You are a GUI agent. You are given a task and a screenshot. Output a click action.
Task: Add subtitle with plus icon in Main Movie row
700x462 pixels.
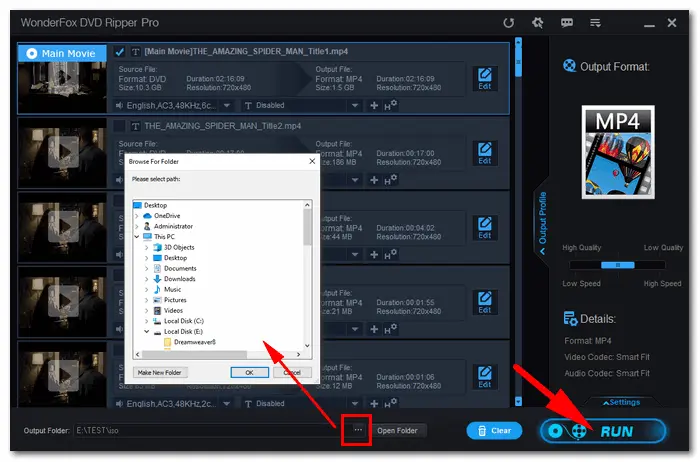pos(374,106)
